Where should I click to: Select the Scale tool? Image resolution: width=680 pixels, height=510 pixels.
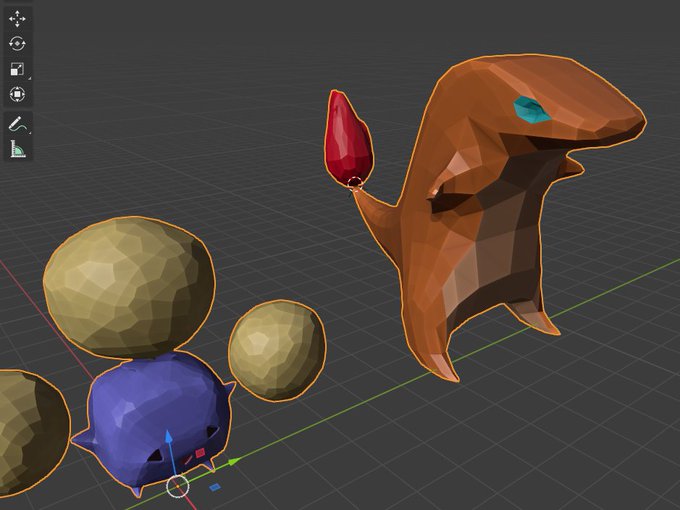[17, 69]
